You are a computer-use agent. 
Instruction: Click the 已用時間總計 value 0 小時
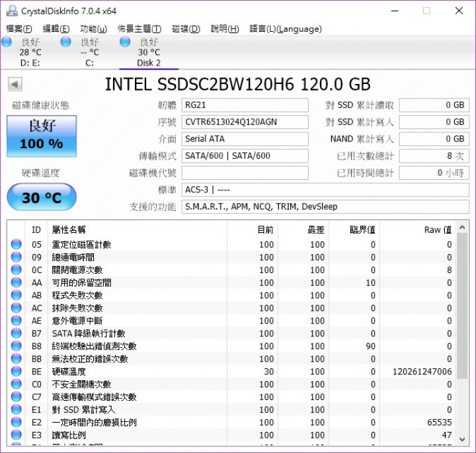(434, 173)
